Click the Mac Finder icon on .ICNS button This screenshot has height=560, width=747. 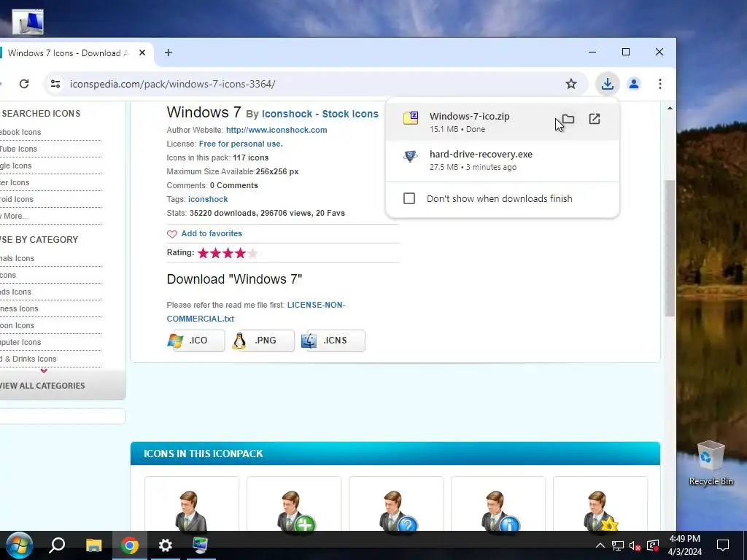tap(309, 341)
